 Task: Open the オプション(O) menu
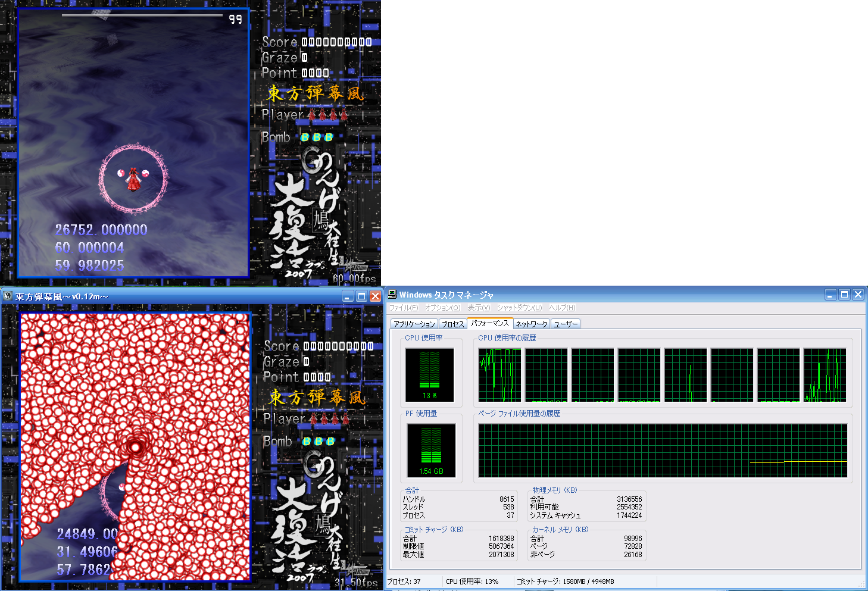[x=442, y=308]
